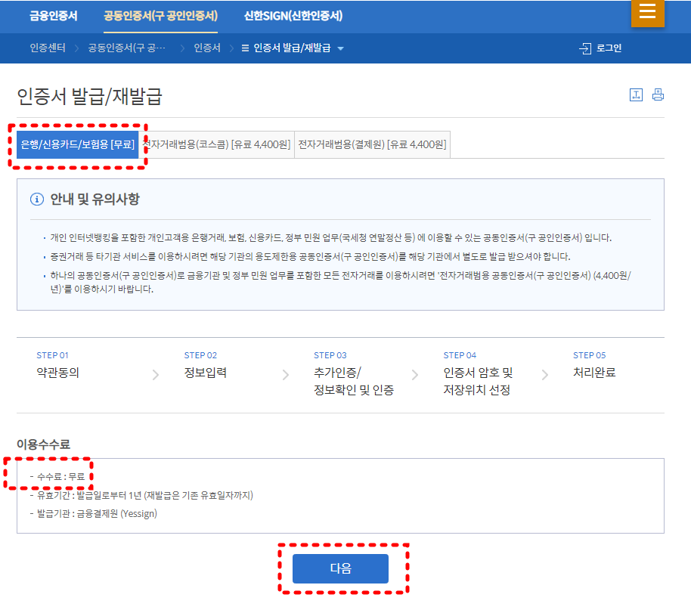The height and width of the screenshot is (616, 691).
Task: Click the 안내 및 유의사항 heading
Action: pyautogui.click(x=95, y=200)
